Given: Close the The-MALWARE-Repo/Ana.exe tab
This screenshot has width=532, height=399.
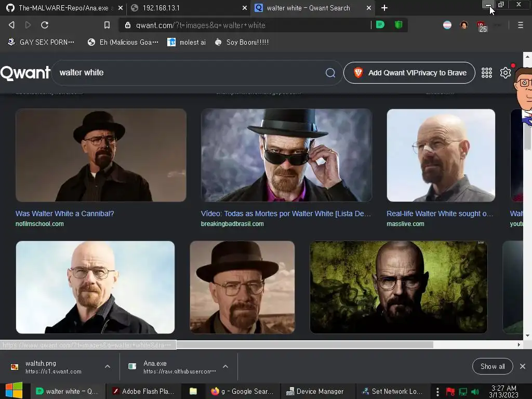Looking at the screenshot, I should [x=121, y=8].
